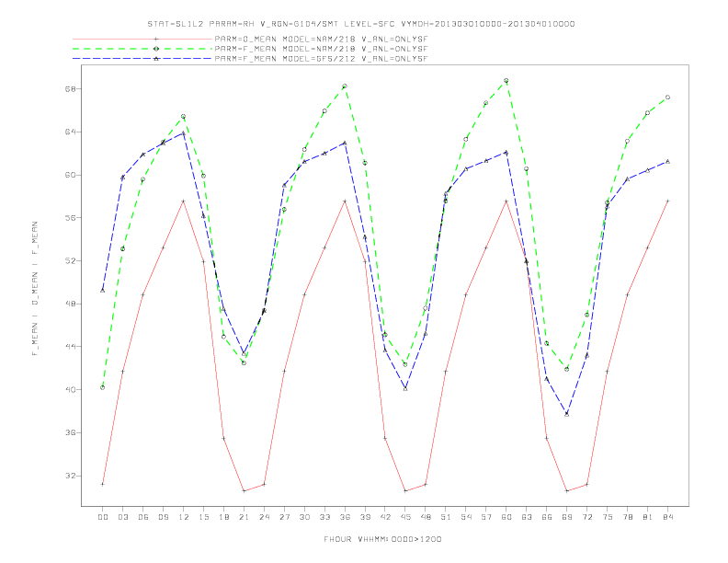Click the vertical y-axis label F_MEAN | O_MEAN | F_MEAN
Screen dimensions: 728x563
click(x=35, y=289)
